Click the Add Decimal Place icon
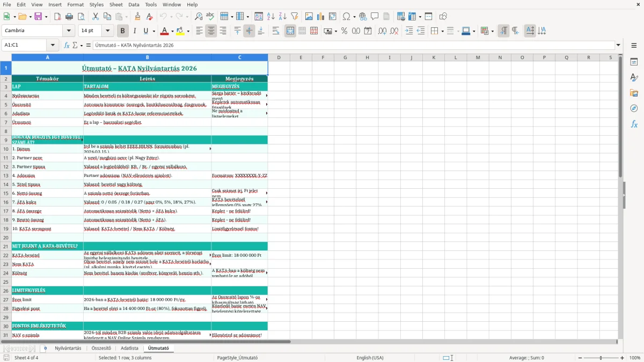 382,31
